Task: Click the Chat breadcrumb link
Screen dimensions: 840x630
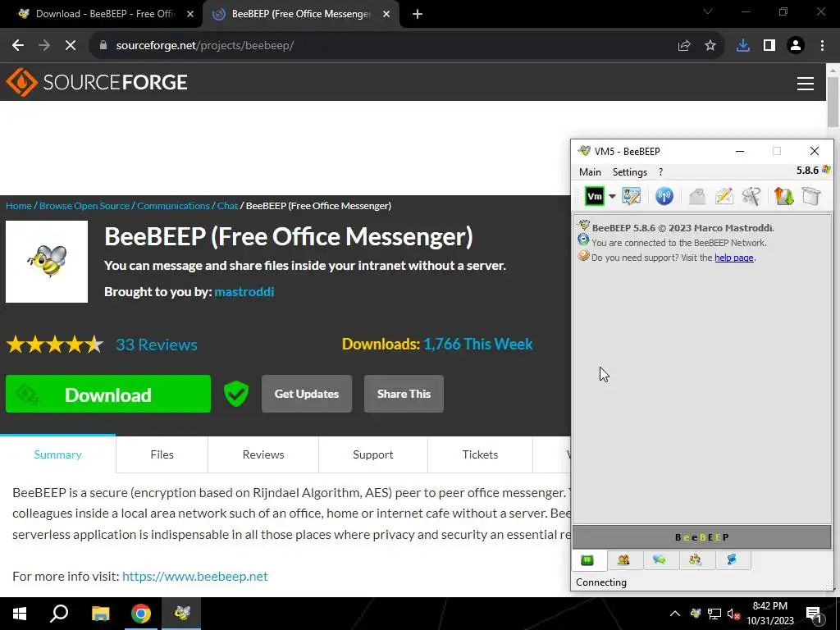Action: (227, 206)
